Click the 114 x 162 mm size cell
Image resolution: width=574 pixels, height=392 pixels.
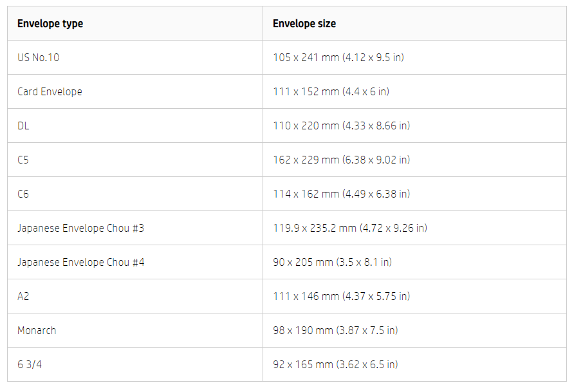(x=341, y=194)
